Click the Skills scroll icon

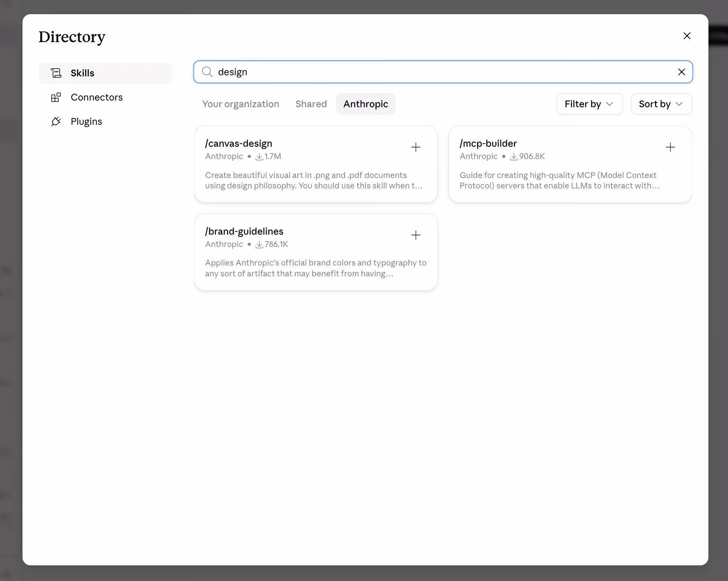(56, 73)
